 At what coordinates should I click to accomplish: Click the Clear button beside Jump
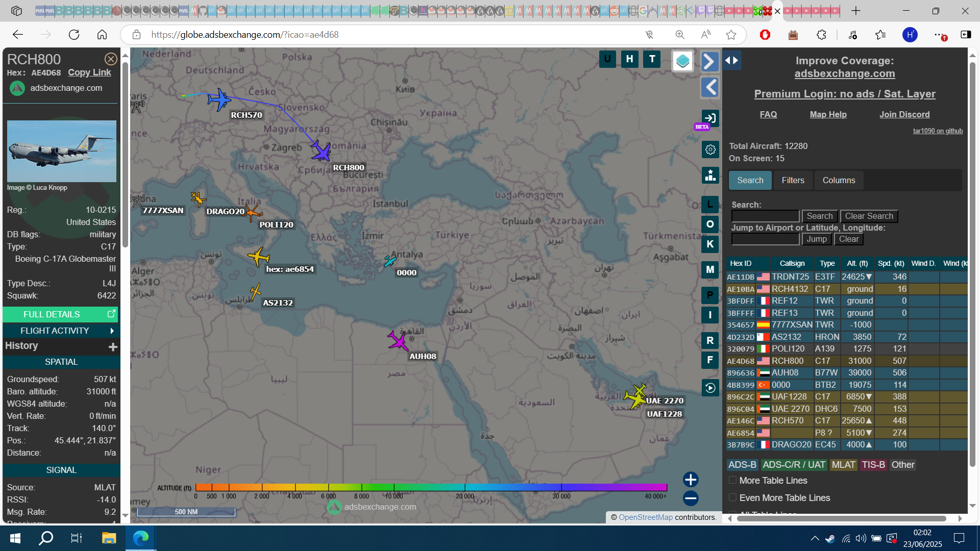(x=849, y=239)
